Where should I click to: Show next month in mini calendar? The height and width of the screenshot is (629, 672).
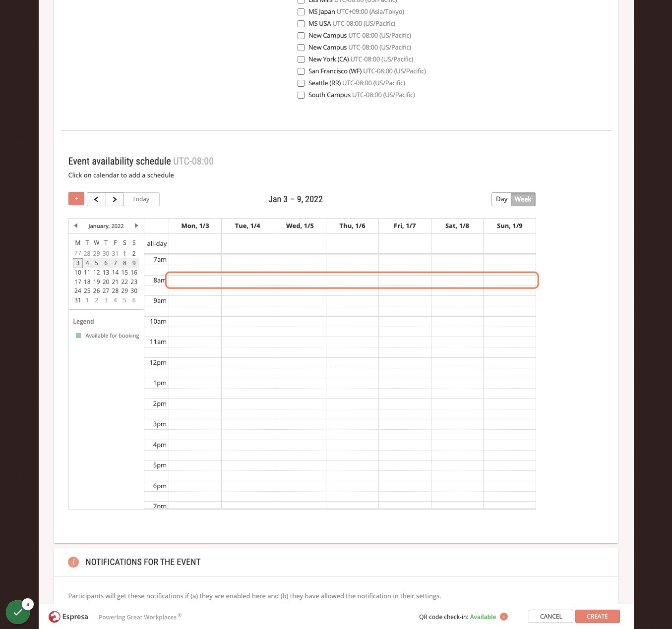coord(136,226)
